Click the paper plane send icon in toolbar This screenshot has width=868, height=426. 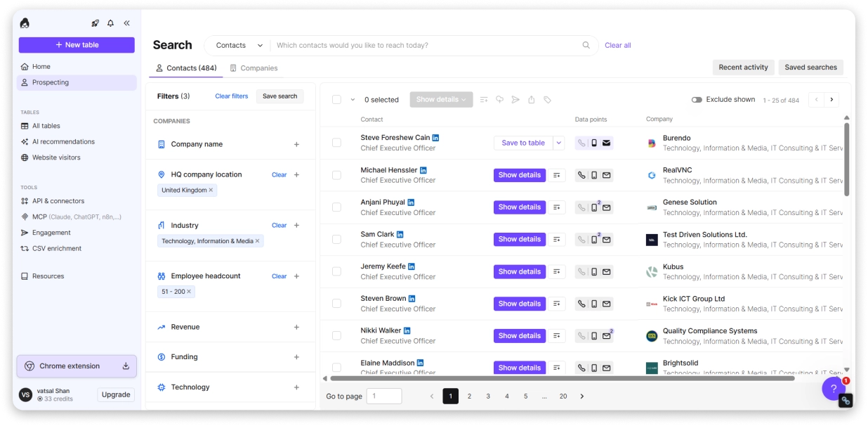(x=515, y=100)
